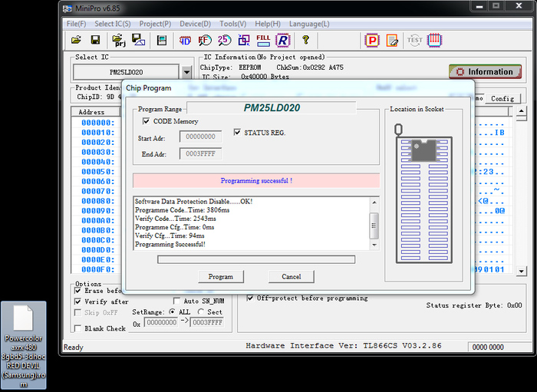Click the red-striped chip test icon
This screenshot has width=537, height=392.
click(435, 41)
